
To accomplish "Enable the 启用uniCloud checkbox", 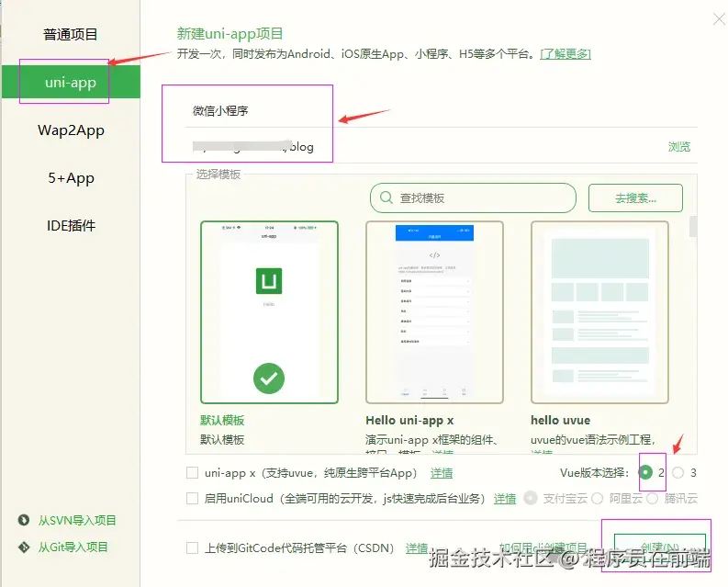I will click(x=192, y=499).
